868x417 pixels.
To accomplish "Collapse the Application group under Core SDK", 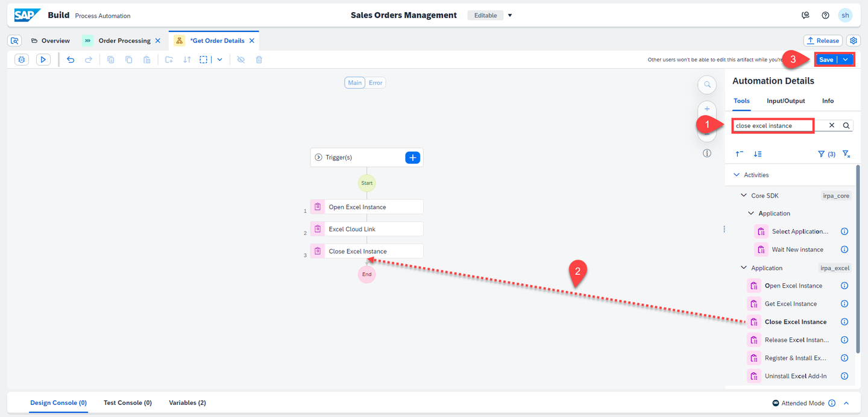I will point(751,213).
